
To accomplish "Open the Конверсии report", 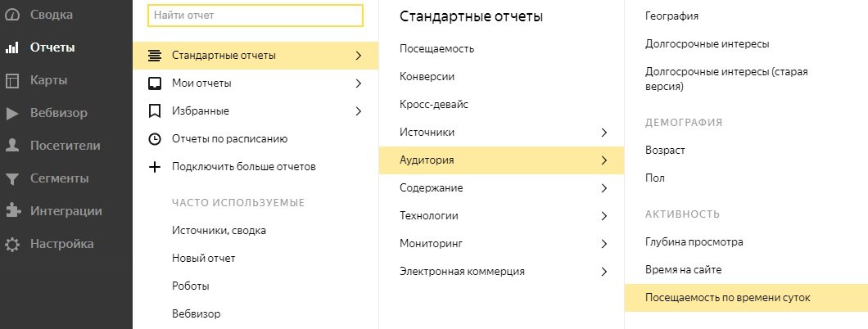I will [x=427, y=76].
